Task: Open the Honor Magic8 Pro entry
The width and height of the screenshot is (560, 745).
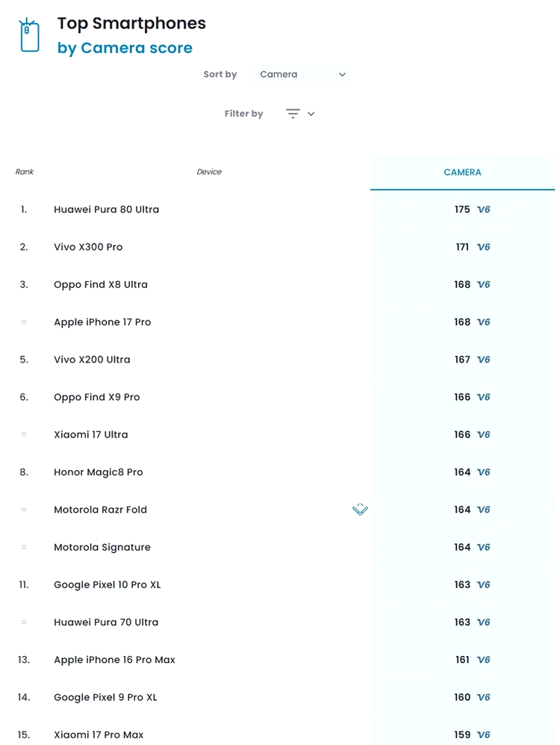Action: pos(98,472)
